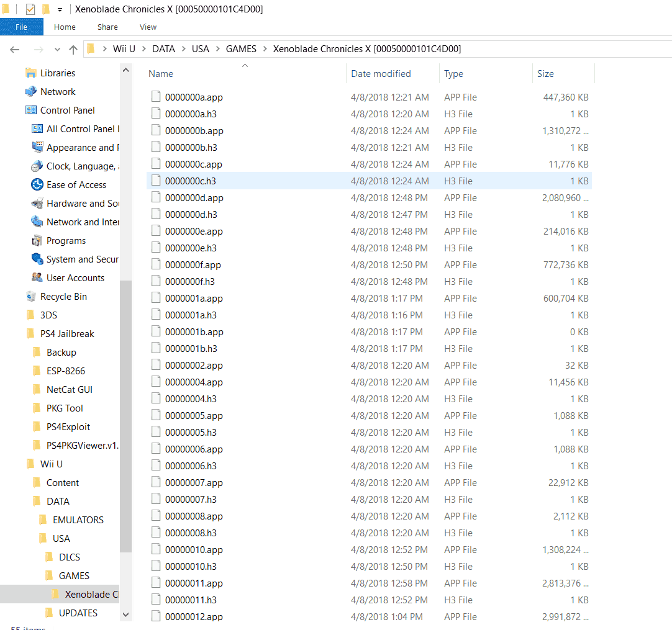
Task: Expand the chevron after GAMES breadcrumb
Action: click(265, 49)
